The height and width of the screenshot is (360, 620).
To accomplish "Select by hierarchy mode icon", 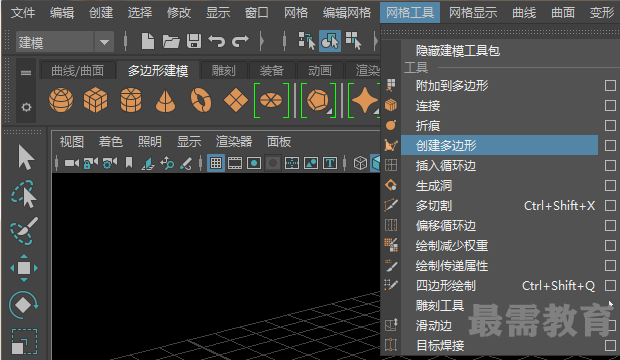I will [307, 41].
